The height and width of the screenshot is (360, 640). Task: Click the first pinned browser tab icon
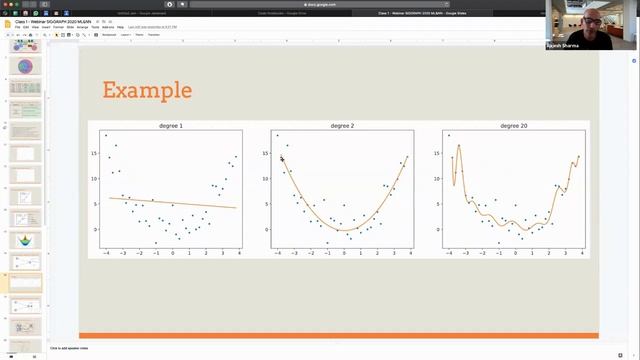[5, 13]
